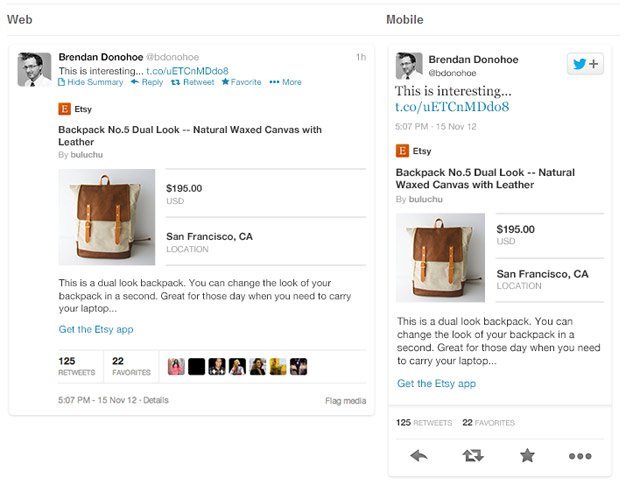
Task: Open the More dropdown on web tweet
Action: pos(286,82)
